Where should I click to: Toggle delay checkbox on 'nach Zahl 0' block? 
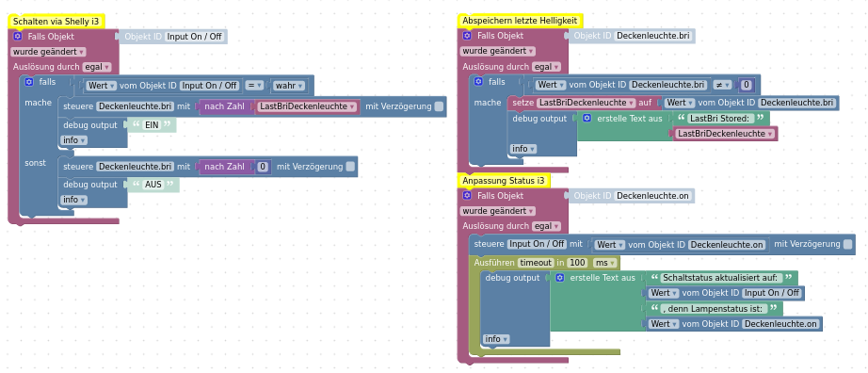coord(350,167)
